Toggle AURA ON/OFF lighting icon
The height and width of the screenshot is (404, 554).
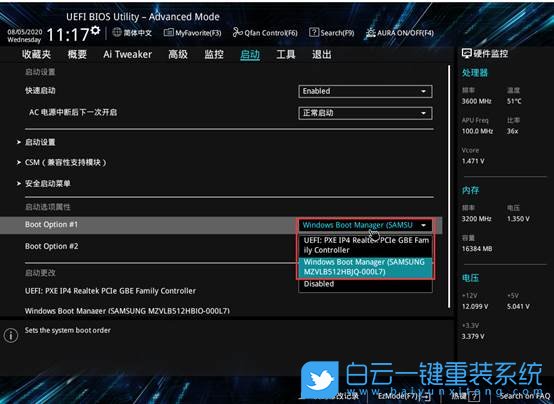[371, 33]
